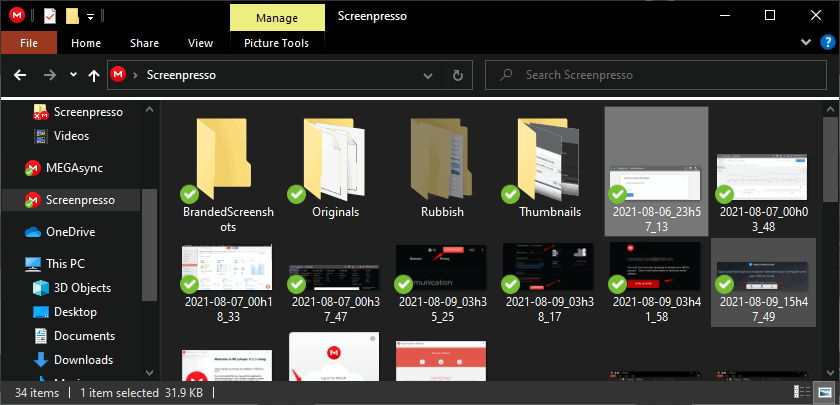Click the Screenpresso breadcrumb in address bar
Viewport: 840px width, 405px height.
(x=181, y=75)
